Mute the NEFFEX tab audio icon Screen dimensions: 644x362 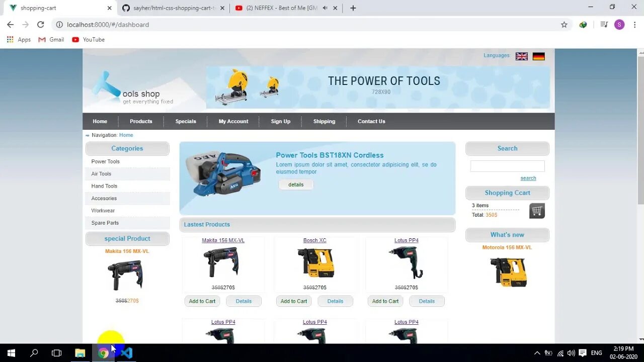click(325, 8)
